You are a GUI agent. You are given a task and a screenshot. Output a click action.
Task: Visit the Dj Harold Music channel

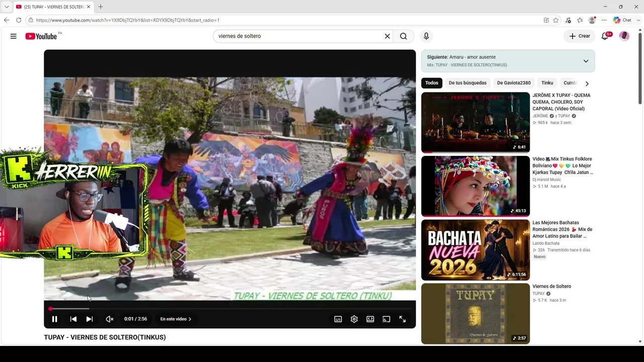(x=547, y=179)
